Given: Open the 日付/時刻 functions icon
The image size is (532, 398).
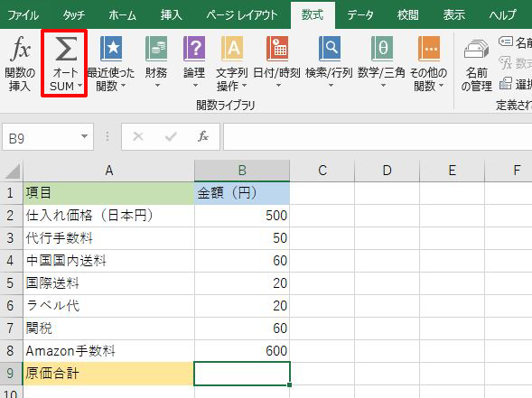Looking at the screenshot, I should coord(277,49).
